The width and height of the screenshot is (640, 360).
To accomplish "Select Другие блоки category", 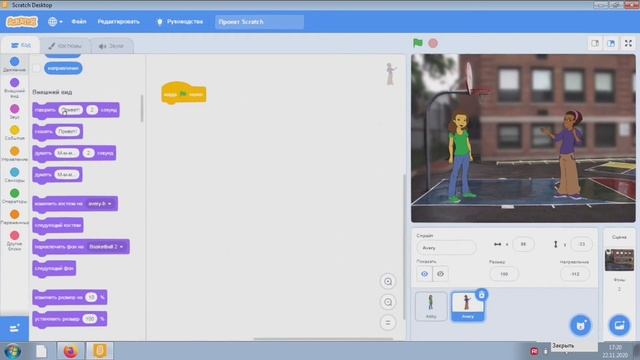I will [14, 241].
